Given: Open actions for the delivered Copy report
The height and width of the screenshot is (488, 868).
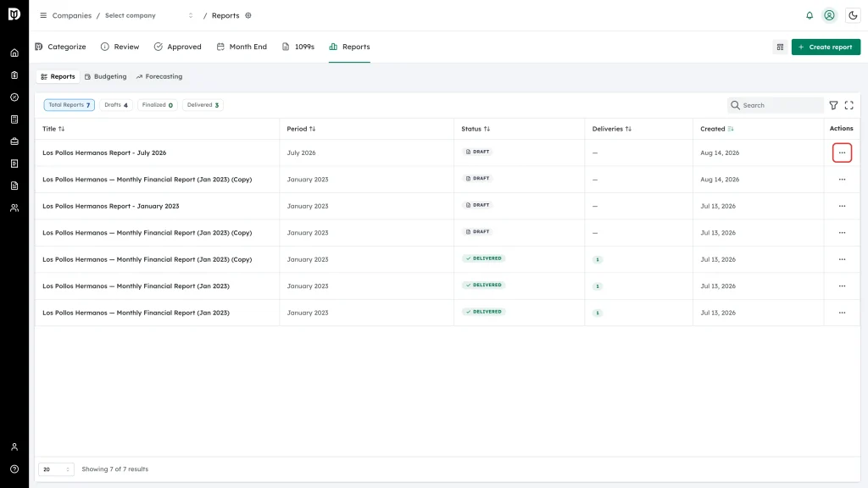Looking at the screenshot, I should coord(842,259).
